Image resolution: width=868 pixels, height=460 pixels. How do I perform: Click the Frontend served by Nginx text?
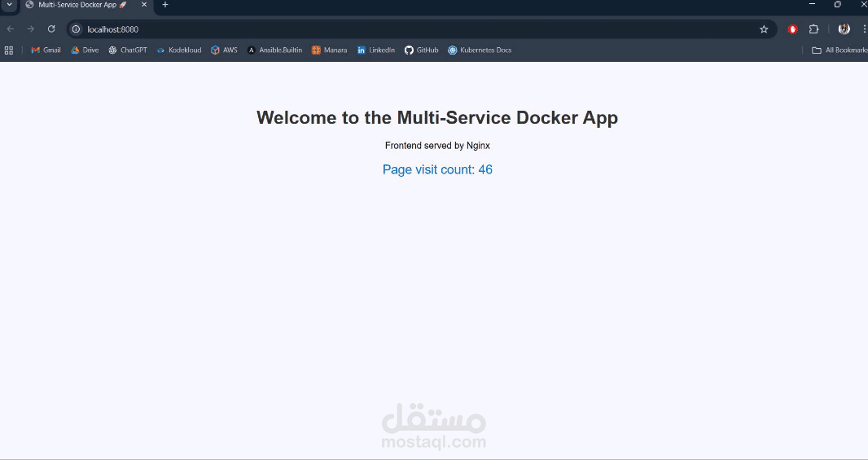click(437, 146)
